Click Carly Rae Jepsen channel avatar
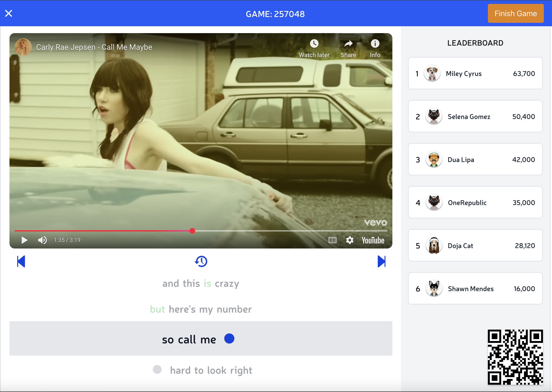Screen dimensions: 552x392 point(23,47)
